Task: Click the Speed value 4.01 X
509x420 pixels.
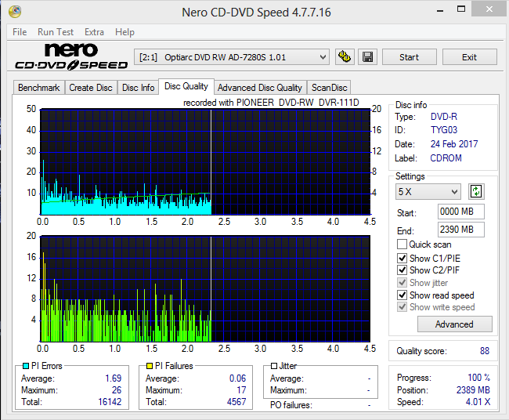Action: (x=478, y=402)
